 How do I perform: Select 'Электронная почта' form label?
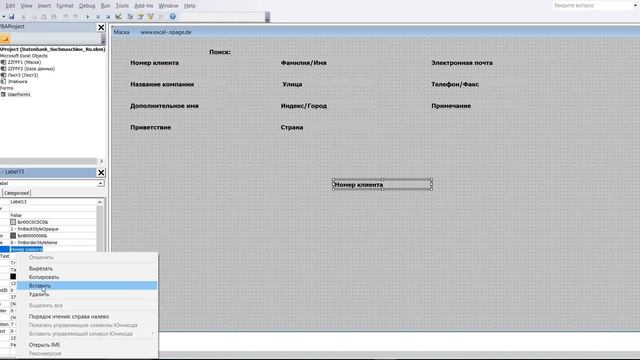[462, 63]
